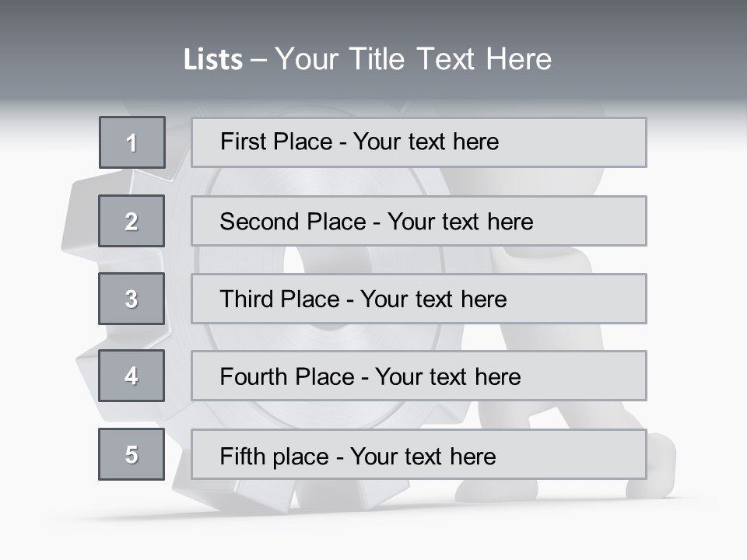Click into the Third Place text box
The width and height of the screenshot is (747, 560).
[419, 299]
